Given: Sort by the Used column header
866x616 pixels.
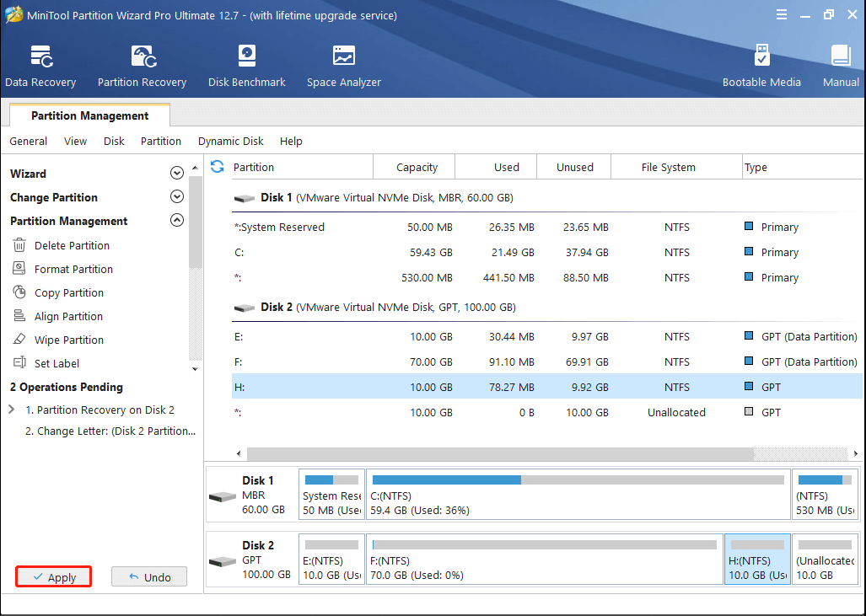Looking at the screenshot, I should point(496,167).
